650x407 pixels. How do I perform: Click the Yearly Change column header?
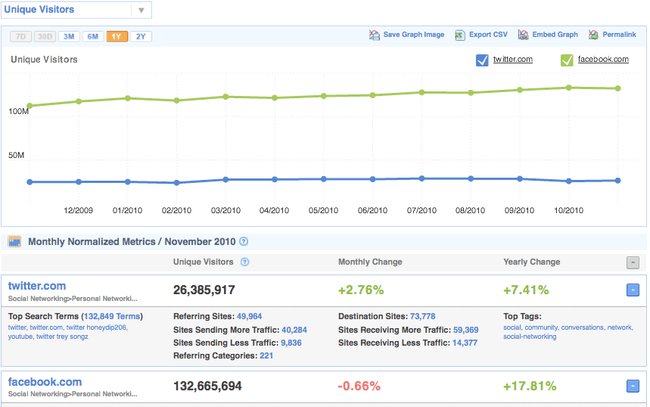click(531, 262)
